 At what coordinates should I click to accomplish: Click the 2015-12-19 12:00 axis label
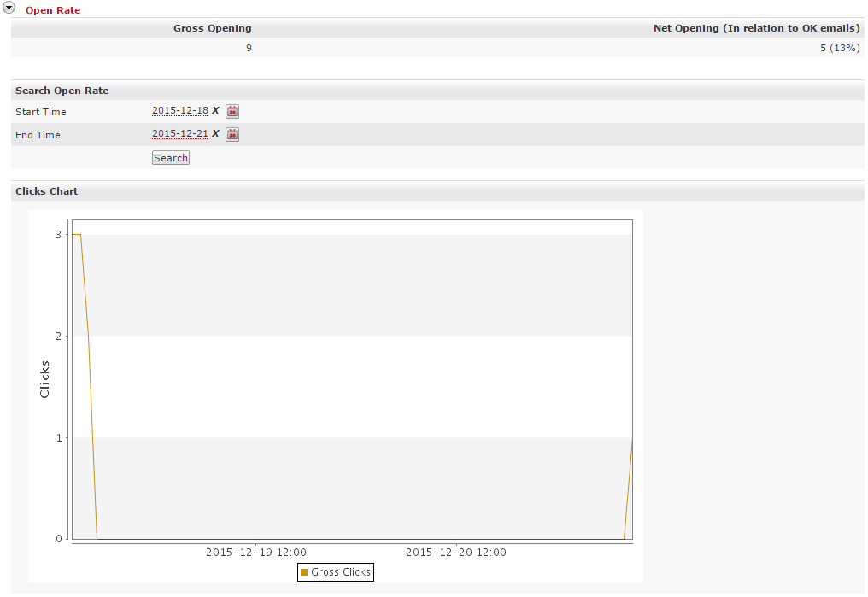coord(255,553)
